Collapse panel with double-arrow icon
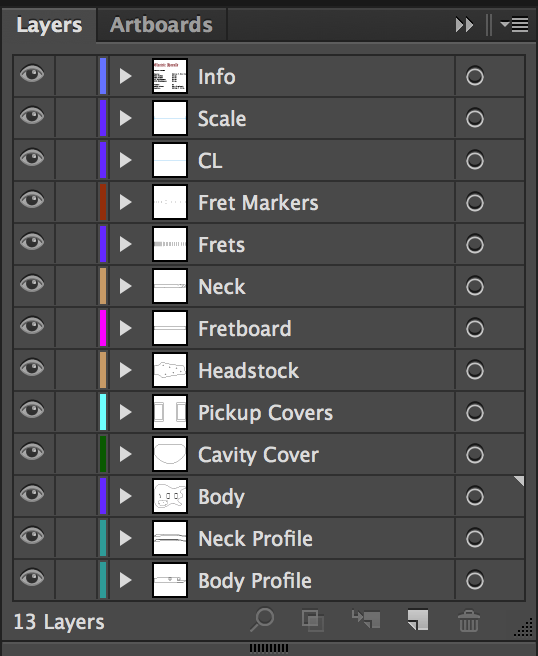 (x=464, y=25)
